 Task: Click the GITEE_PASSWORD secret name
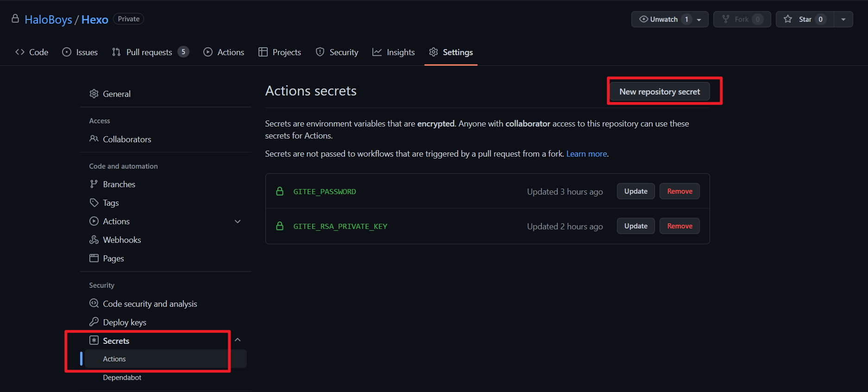(x=324, y=191)
